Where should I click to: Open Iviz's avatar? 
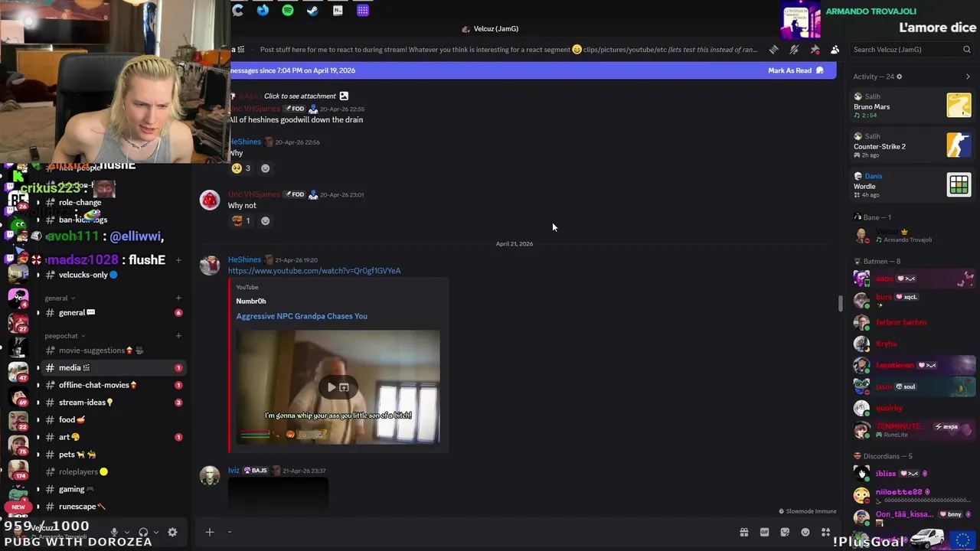(210, 475)
